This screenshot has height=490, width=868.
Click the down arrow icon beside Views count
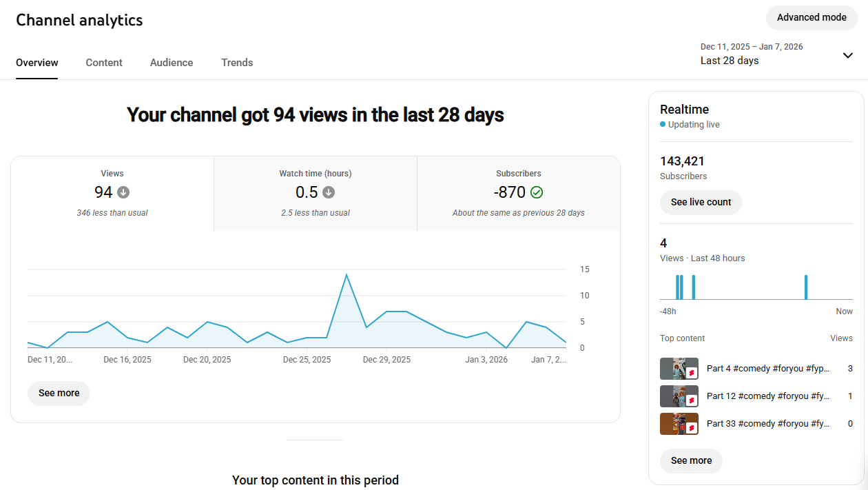click(x=123, y=192)
